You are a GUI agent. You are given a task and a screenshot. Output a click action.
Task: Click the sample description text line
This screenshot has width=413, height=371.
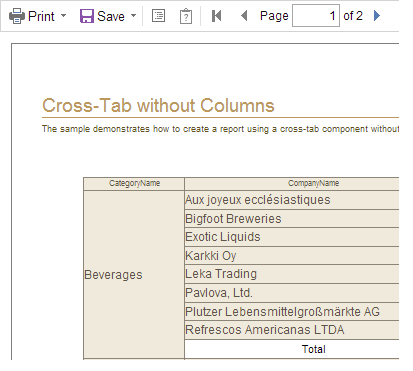pyautogui.click(x=220, y=129)
